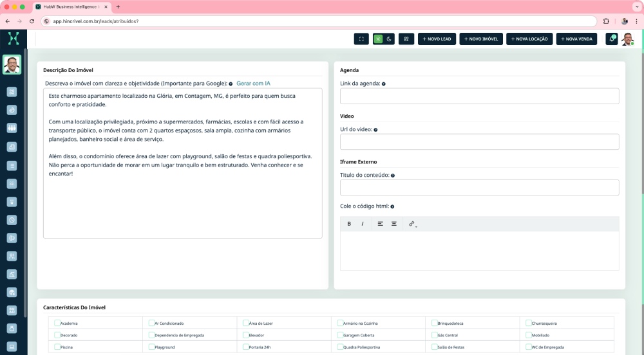This screenshot has height=355, width=644.
Task: Select the Elevador checkbox
Action: [x=246, y=335]
